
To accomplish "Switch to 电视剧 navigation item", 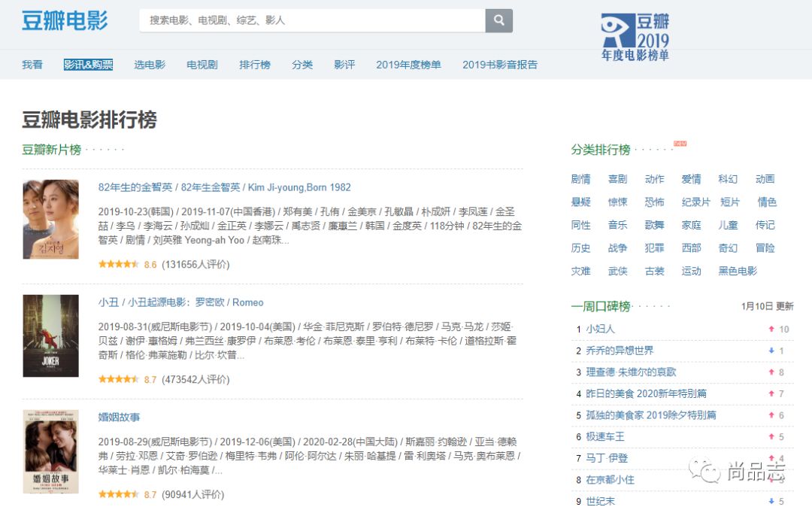I will pyautogui.click(x=202, y=65).
